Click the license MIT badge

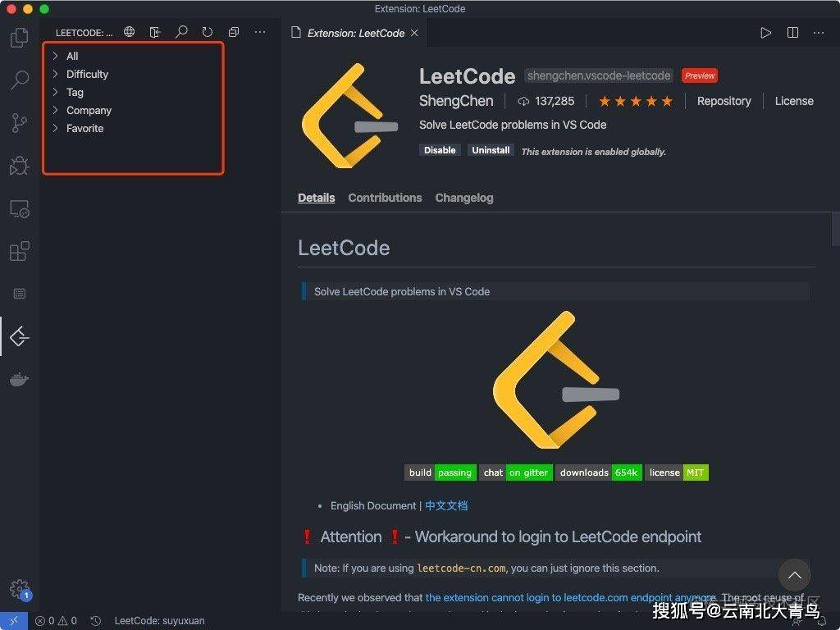[x=677, y=472]
